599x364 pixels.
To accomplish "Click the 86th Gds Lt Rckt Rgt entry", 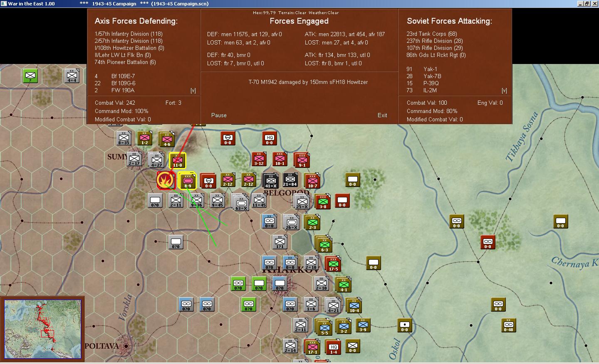I will click(436, 55).
